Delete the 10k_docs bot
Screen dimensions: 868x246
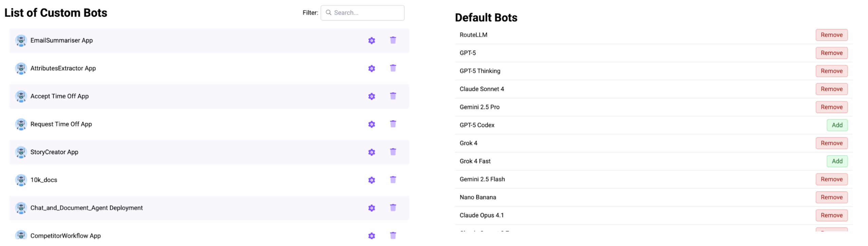393,180
